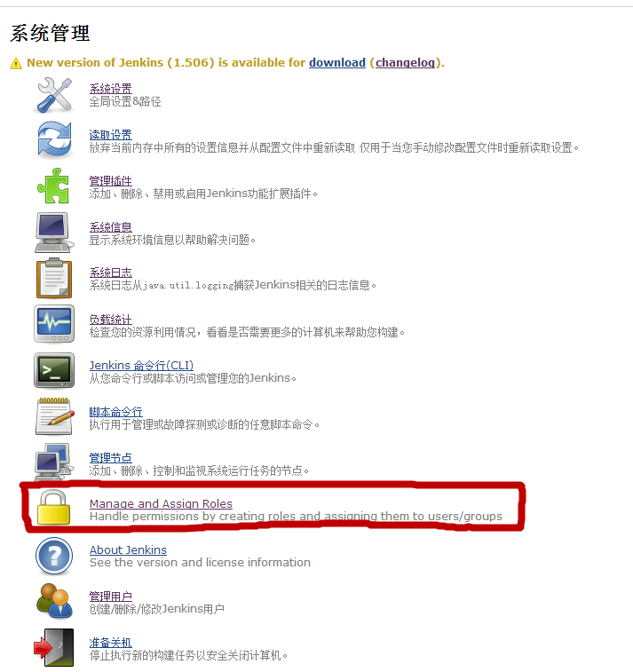This screenshot has width=633, height=672.
Task: Click the two-people manage users icon
Action: coord(54,601)
